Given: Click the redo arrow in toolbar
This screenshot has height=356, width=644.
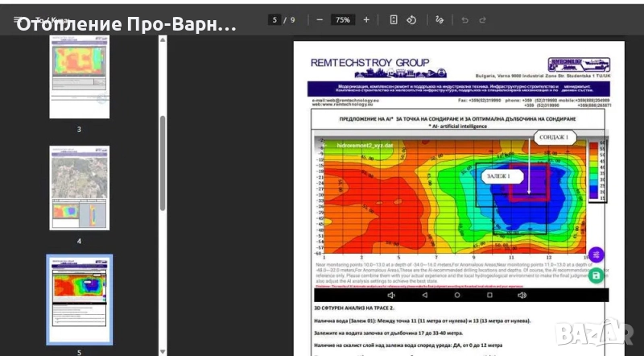Looking at the screenshot, I should coord(482,19).
